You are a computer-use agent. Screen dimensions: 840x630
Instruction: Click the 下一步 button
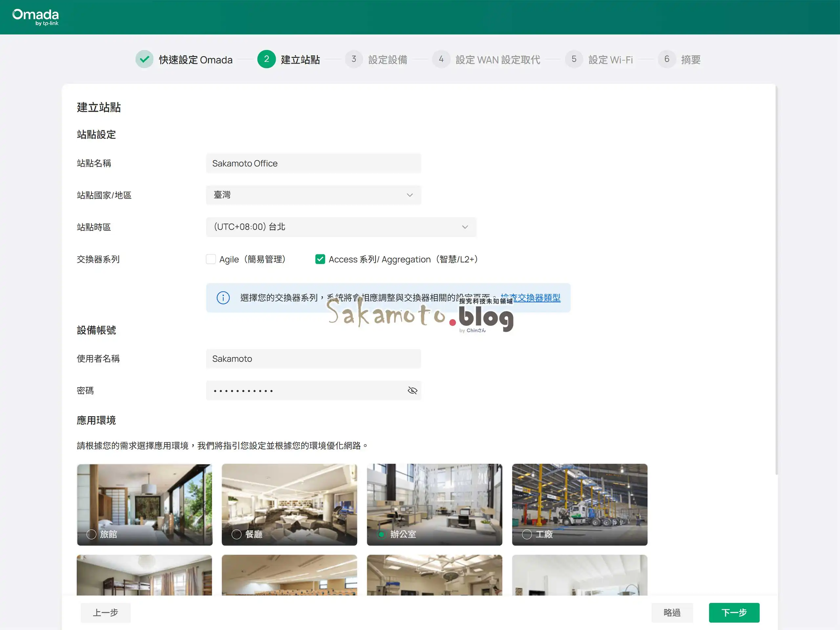(x=734, y=613)
